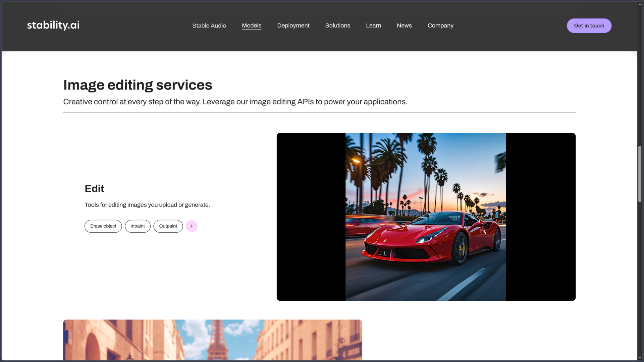Click the Image editing services heading
The width and height of the screenshot is (644, 362).
pos(138,85)
